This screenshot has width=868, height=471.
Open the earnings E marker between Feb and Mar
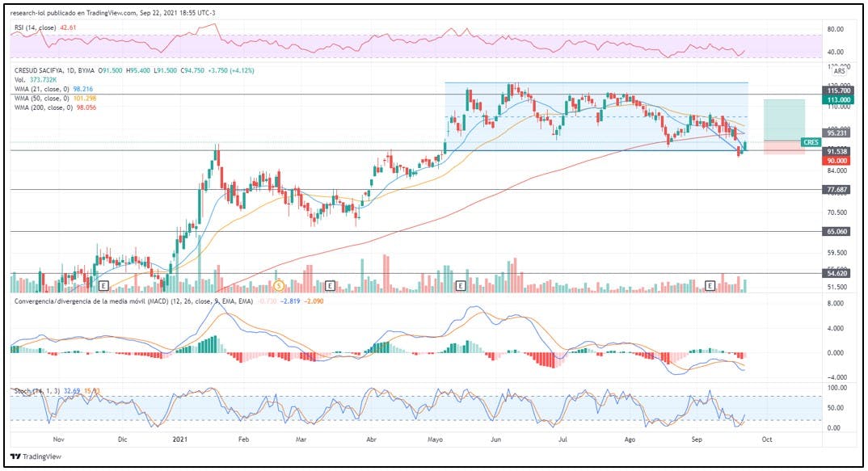[x=330, y=285]
